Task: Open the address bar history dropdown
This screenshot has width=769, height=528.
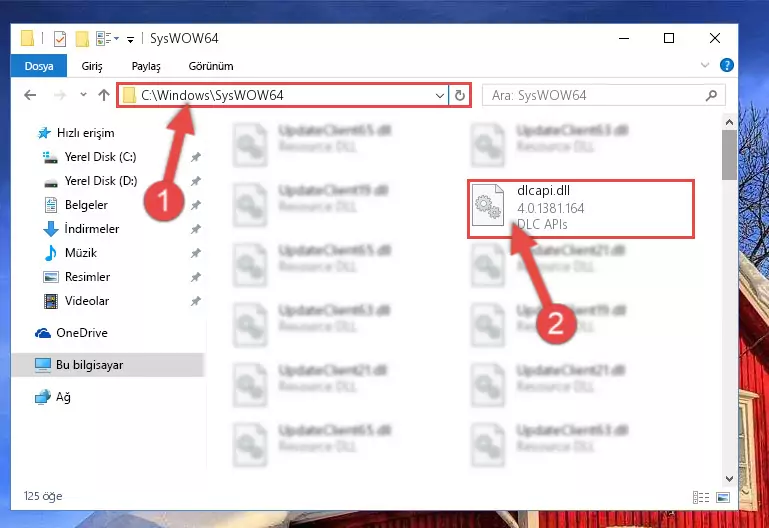Action: (440, 96)
